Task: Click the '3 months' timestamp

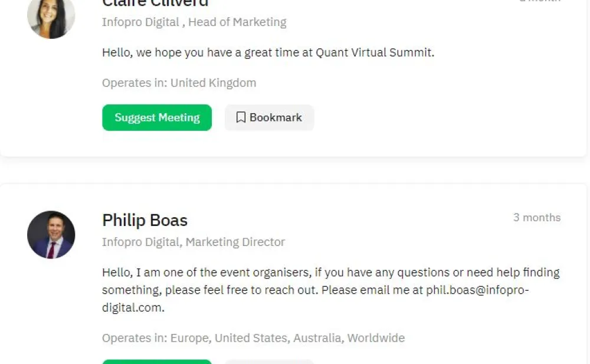Action: (537, 217)
